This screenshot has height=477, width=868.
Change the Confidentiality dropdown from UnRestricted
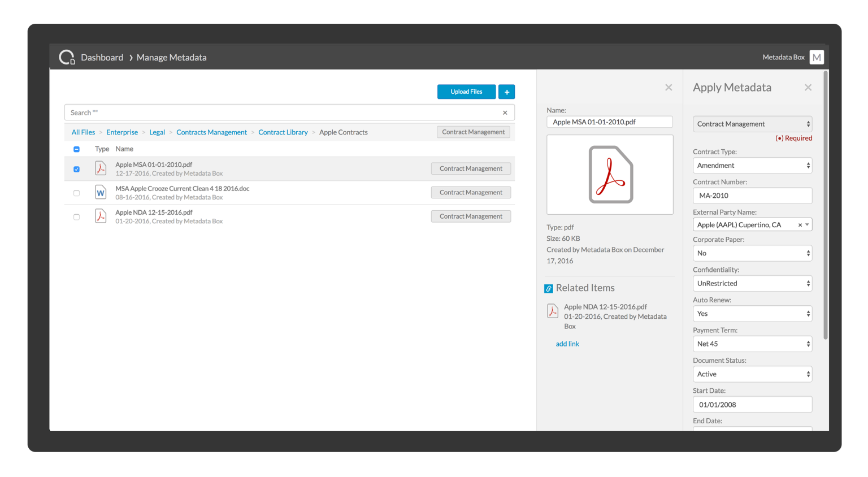click(x=752, y=283)
